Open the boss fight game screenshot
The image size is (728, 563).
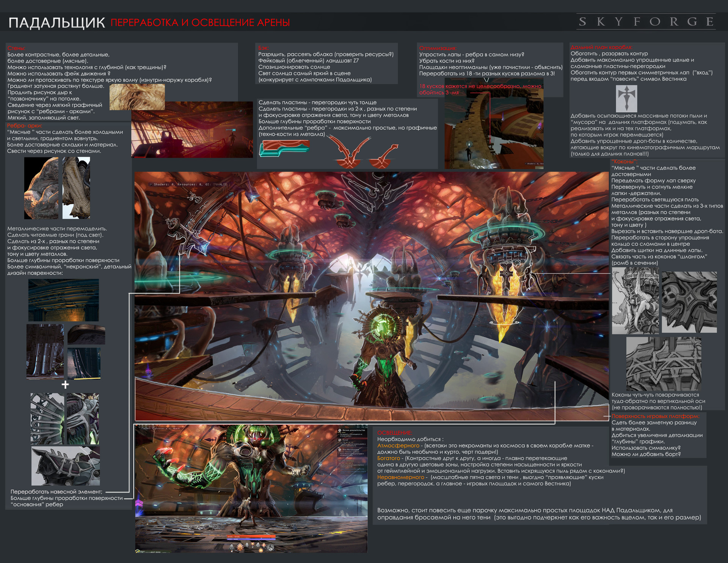pos(251,489)
